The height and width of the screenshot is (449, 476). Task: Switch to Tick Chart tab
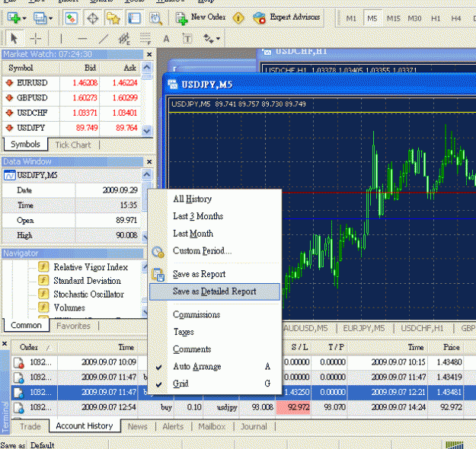click(x=73, y=145)
